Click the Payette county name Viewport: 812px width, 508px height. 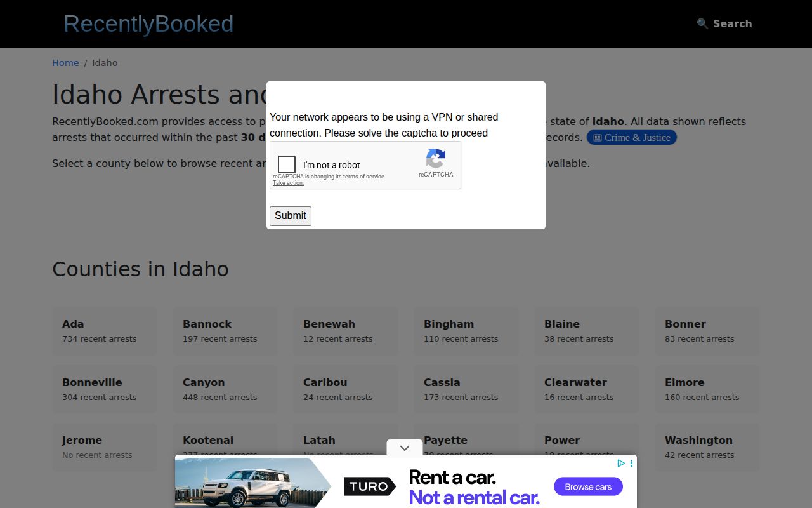(x=445, y=440)
